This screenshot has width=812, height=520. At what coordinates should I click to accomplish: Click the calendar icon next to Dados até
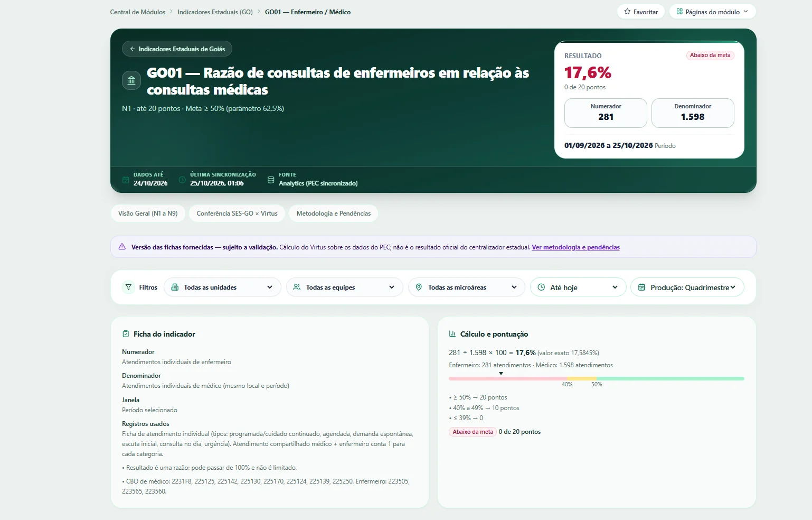point(126,180)
